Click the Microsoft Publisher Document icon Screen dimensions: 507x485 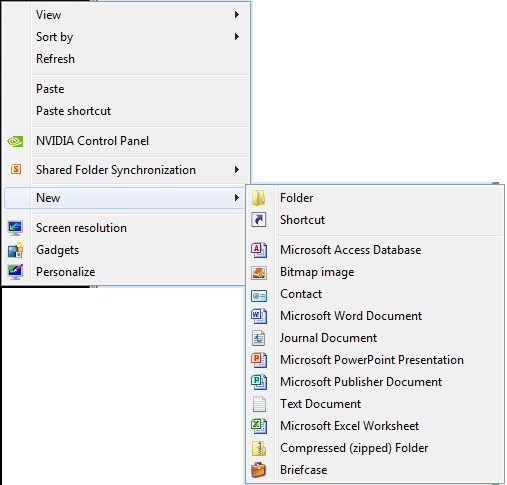pyautogui.click(x=259, y=382)
